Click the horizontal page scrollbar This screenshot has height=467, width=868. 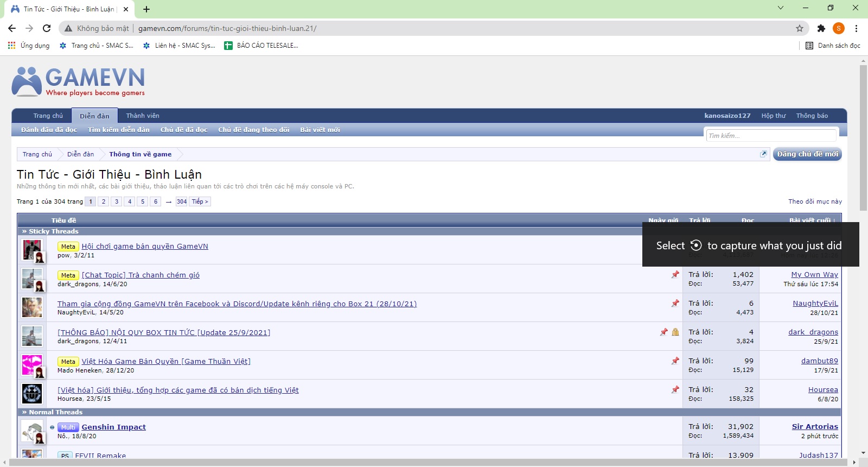(x=429, y=463)
